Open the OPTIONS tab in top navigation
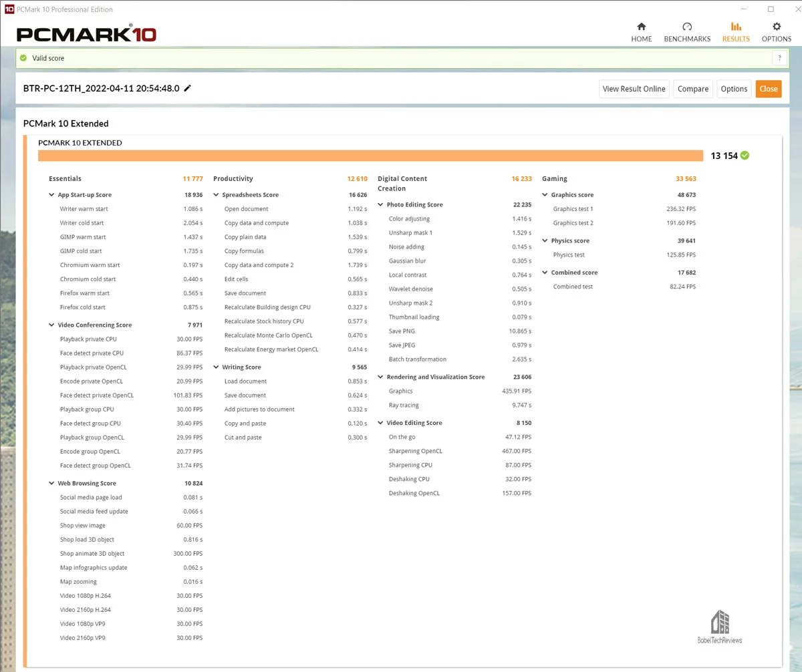Screen dimensions: 802x672 pyautogui.click(x=776, y=32)
